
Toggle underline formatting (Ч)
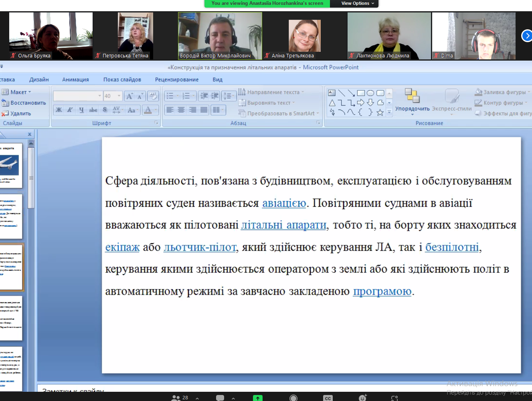coord(81,110)
